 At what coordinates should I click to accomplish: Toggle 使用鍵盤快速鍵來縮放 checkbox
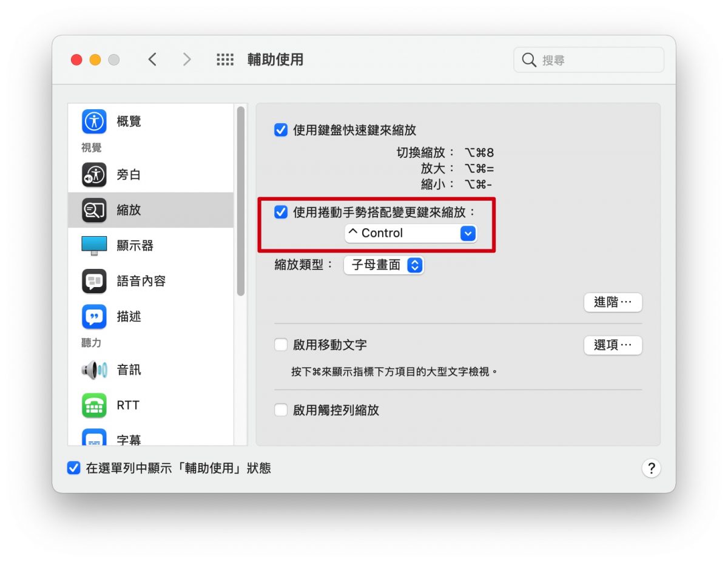pyautogui.click(x=281, y=130)
